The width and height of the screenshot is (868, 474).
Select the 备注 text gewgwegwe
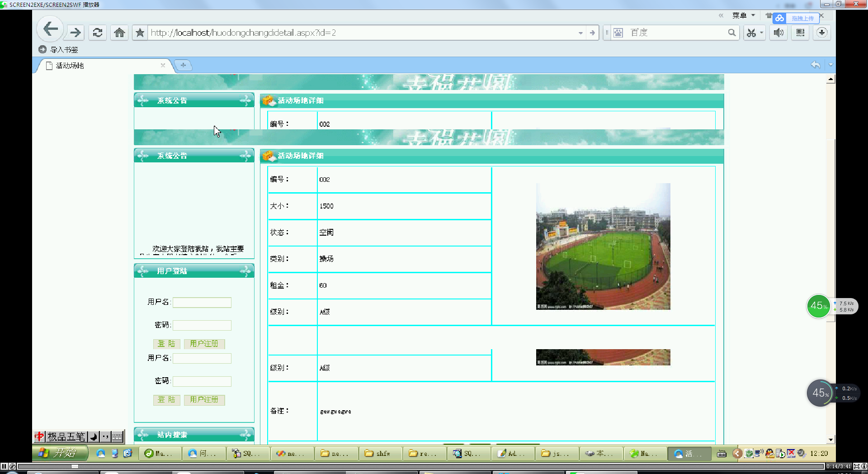click(x=335, y=412)
